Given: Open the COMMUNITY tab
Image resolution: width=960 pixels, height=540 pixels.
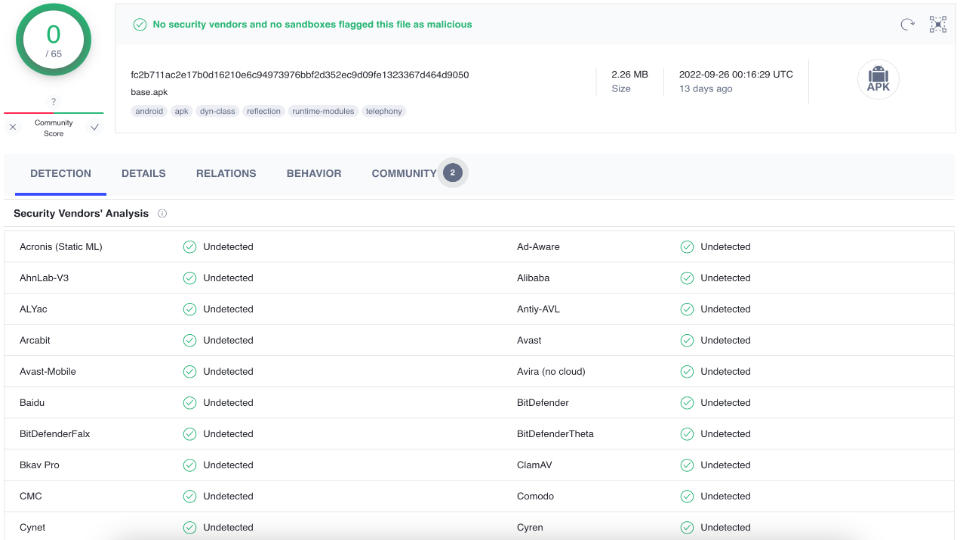Looking at the screenshot, I should (404, 174).
